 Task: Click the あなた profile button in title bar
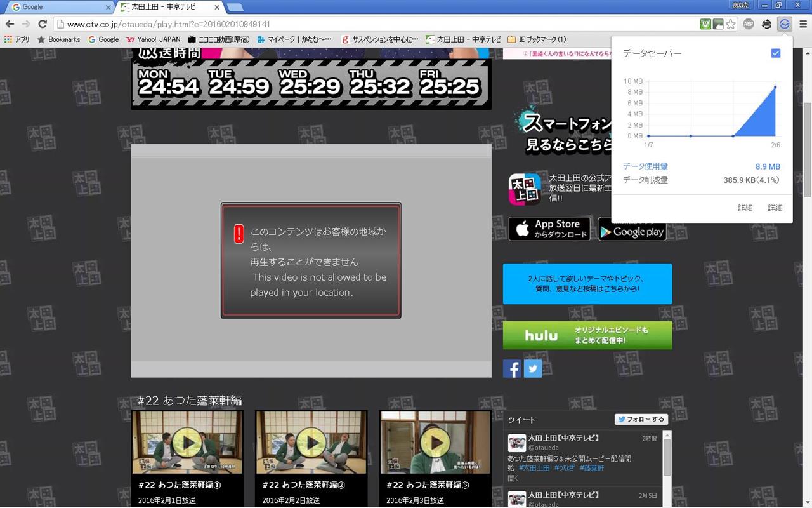[x=740, y=5]
